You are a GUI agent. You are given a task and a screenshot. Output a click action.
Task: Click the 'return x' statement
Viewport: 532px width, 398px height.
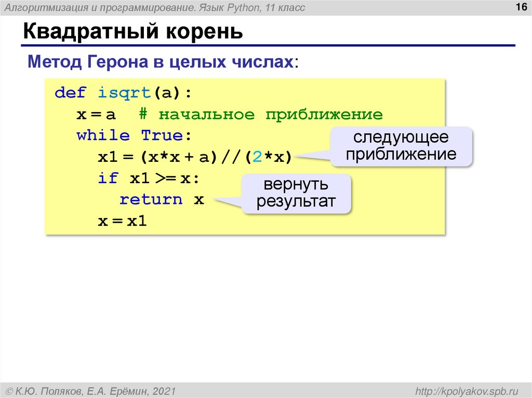tap(161, 199)
